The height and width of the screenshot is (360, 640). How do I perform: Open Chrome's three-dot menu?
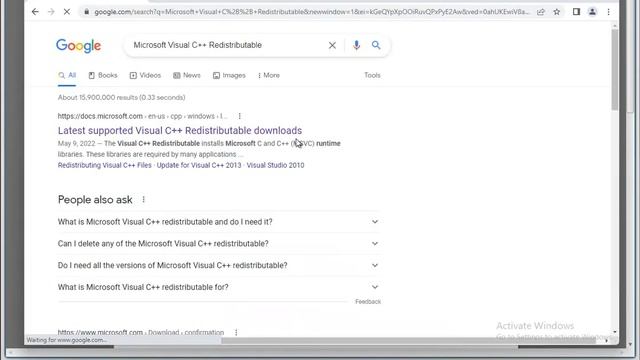coord(609,12)
